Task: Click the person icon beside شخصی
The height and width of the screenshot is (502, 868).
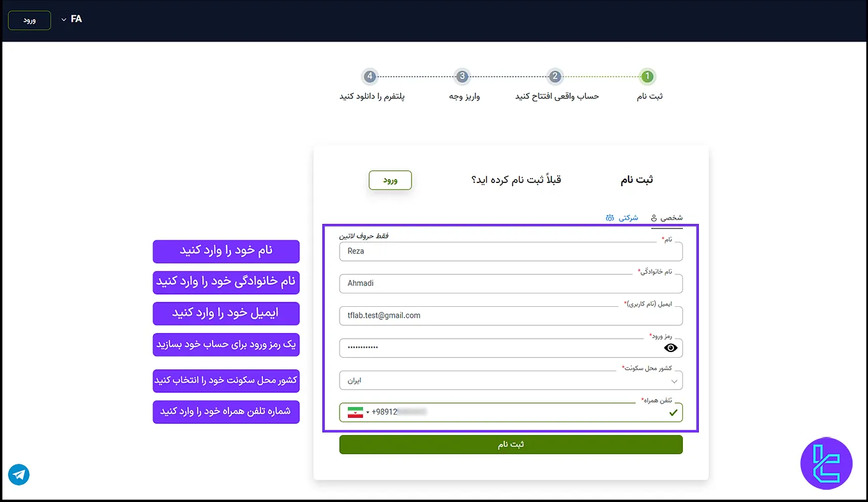Action: pos(654,218)
